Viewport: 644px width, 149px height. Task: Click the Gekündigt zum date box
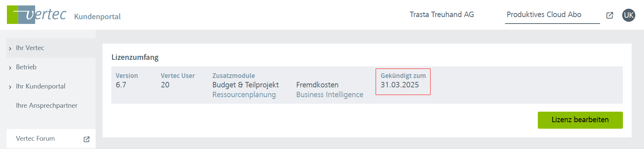pyautogui.click(x=403, y=82)
